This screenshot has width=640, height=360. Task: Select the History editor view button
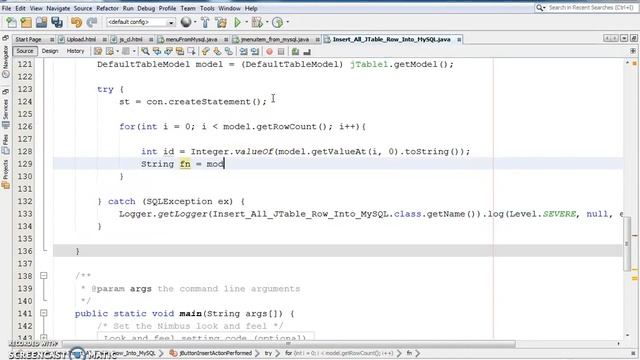click(75, 51)
